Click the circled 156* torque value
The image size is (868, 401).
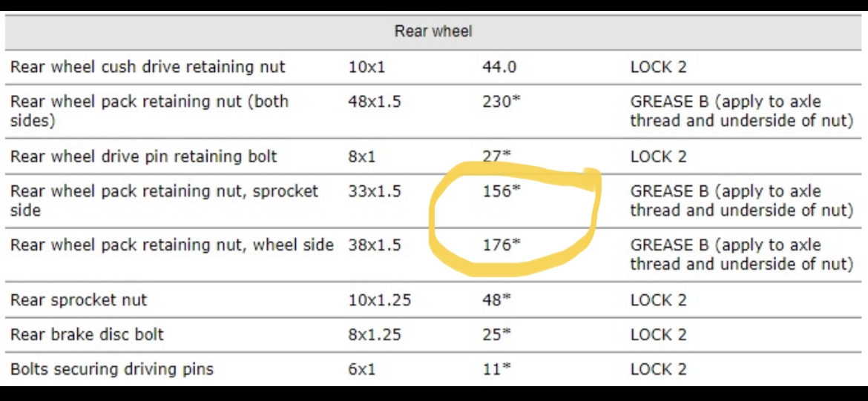(x=501, y=191)
